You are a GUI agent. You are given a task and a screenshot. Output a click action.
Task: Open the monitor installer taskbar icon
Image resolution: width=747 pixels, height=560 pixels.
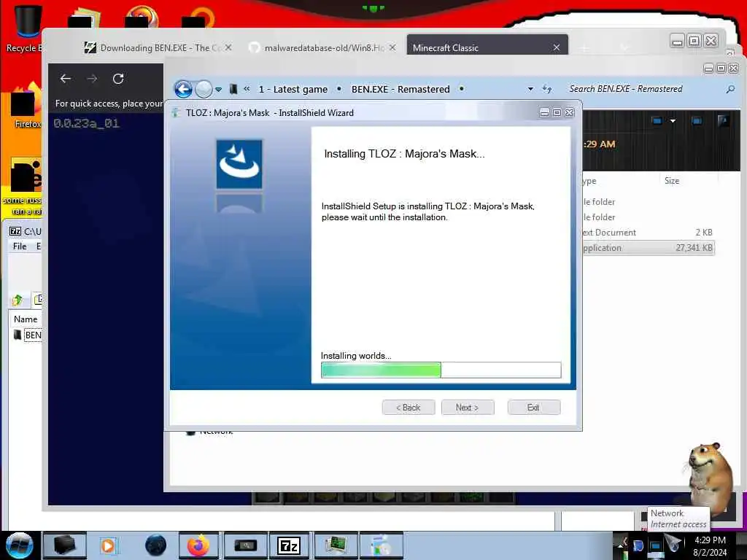[336, 545]
